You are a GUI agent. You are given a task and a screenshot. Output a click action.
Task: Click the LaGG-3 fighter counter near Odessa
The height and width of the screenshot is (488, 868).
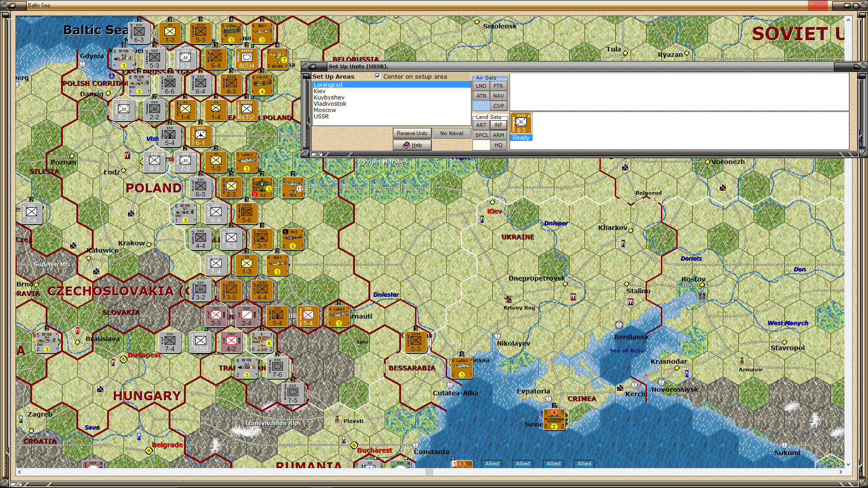(x=462, y=367)
